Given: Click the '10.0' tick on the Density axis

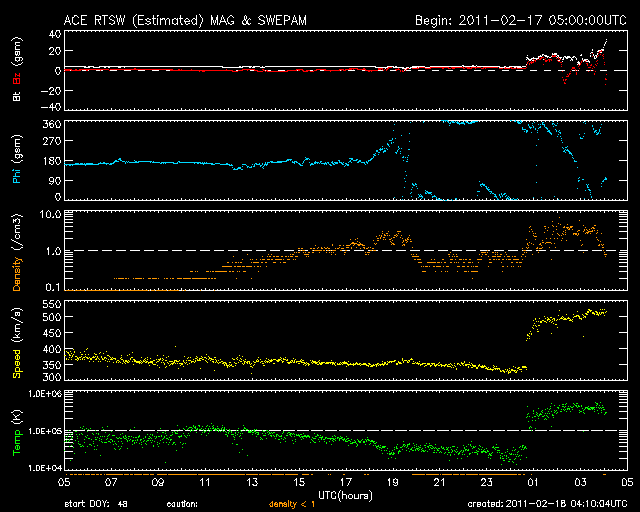Looking at the screenshot, I should pyautogui.click(x=51, y=214).
